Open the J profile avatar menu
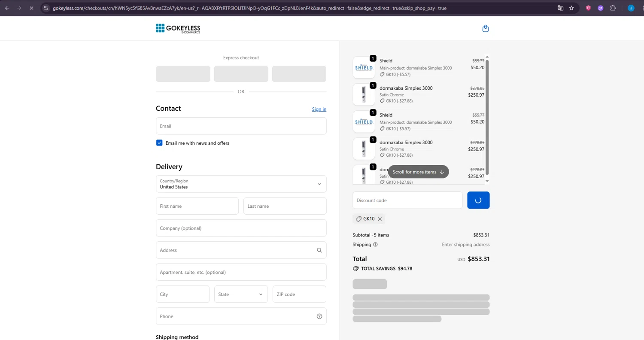Screen dimensions: 644x340 [x=631, y=8]
